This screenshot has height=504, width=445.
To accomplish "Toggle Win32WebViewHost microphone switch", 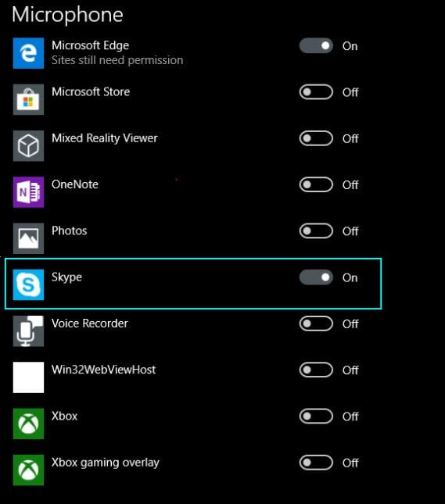I will coord(316,370).
